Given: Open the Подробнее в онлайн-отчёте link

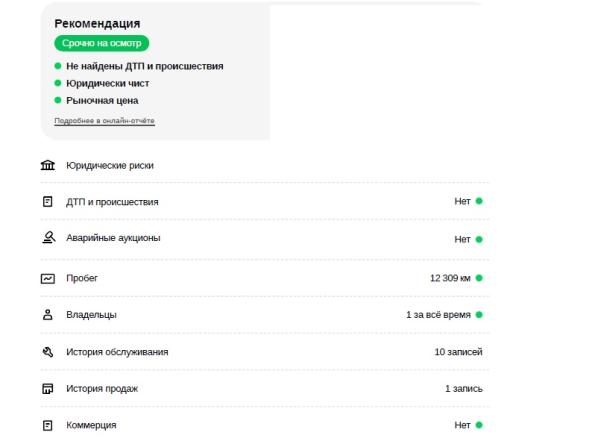Looking at the screenshot, I should point(104,121).
